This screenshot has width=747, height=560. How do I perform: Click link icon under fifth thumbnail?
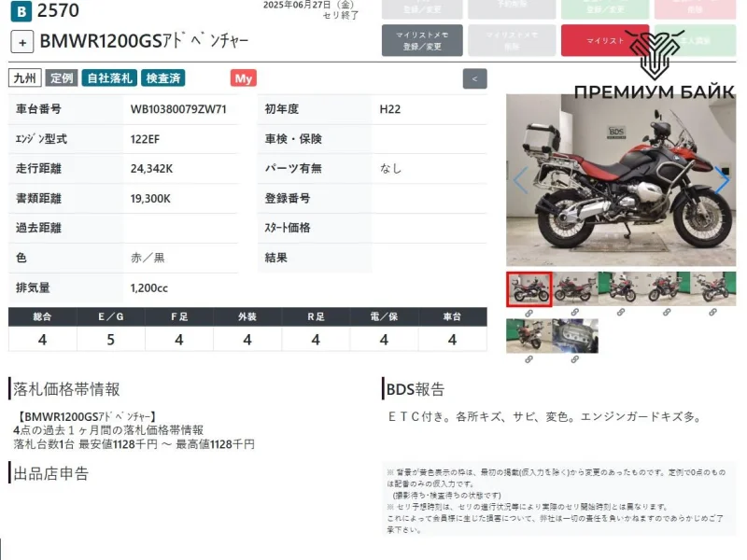[712, 313]
